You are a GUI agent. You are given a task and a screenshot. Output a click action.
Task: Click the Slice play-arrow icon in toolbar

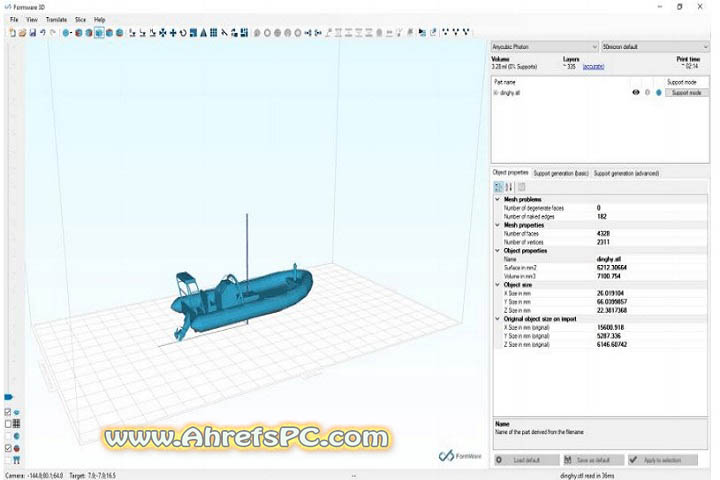tap(422, 33)
